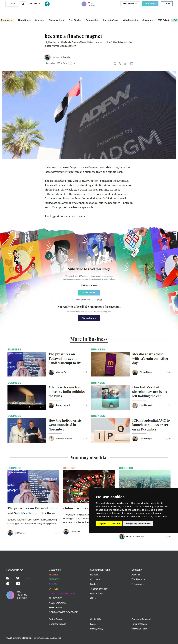Viewport: 178px width, 644px height.
Task: Open Facebook icon in footer
Action: coord(8,578)
